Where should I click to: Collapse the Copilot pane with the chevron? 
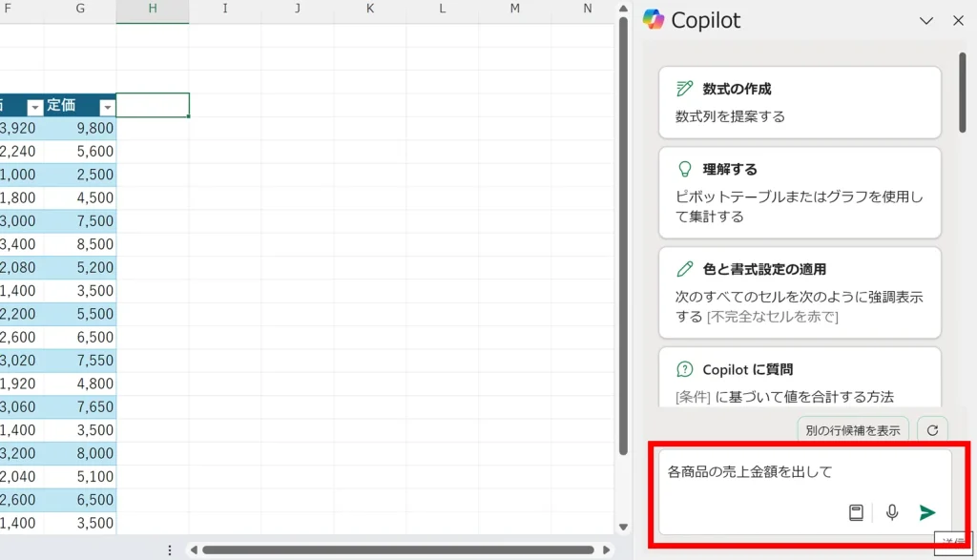point(925,21)
